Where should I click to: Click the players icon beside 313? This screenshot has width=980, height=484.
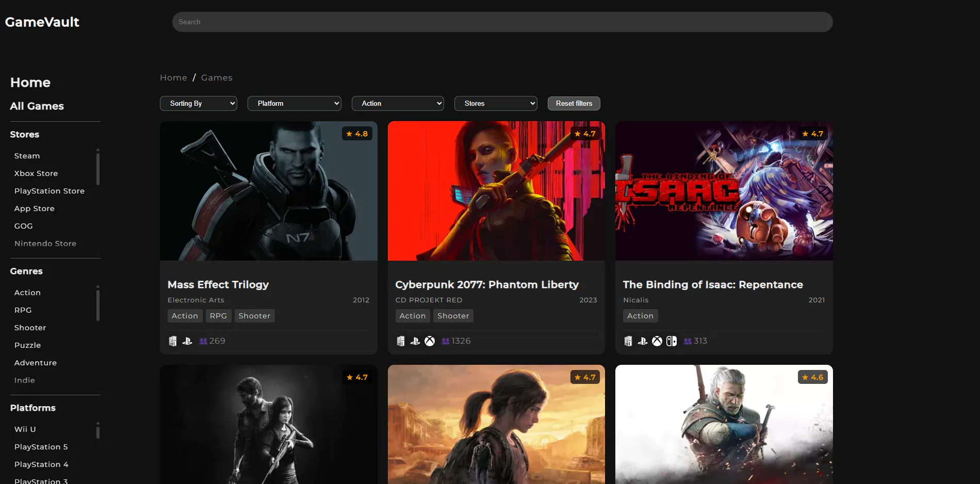pos(688,341)
